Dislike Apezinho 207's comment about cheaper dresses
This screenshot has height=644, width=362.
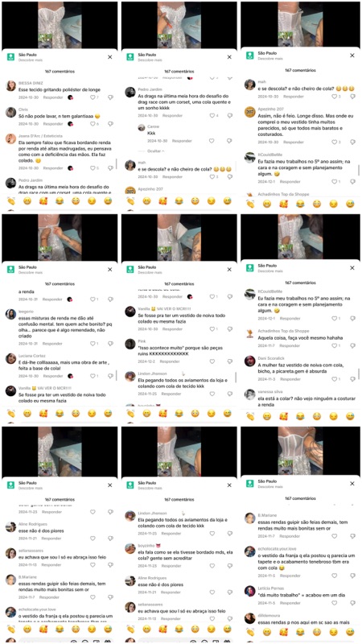[x=352, y=142]
